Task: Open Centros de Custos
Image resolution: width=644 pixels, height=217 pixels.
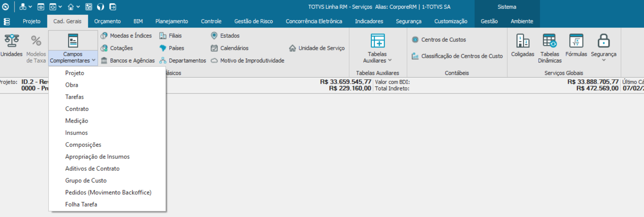Action: 439,40
